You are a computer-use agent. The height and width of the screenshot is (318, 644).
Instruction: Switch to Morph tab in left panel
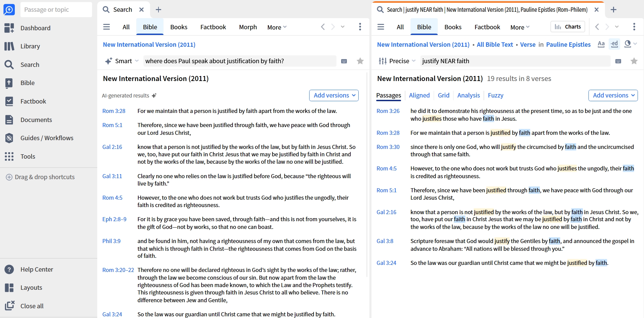click(x=248, y=27)
